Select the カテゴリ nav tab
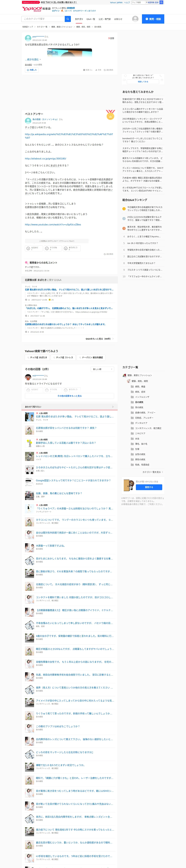 click(79, 19)
